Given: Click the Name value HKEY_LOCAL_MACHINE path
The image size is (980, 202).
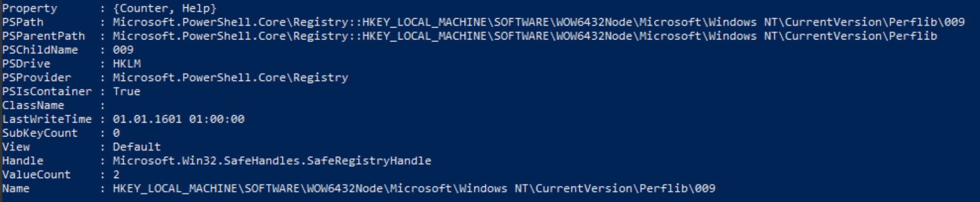Looking at the screenshot, I should (x=414, y=188).
